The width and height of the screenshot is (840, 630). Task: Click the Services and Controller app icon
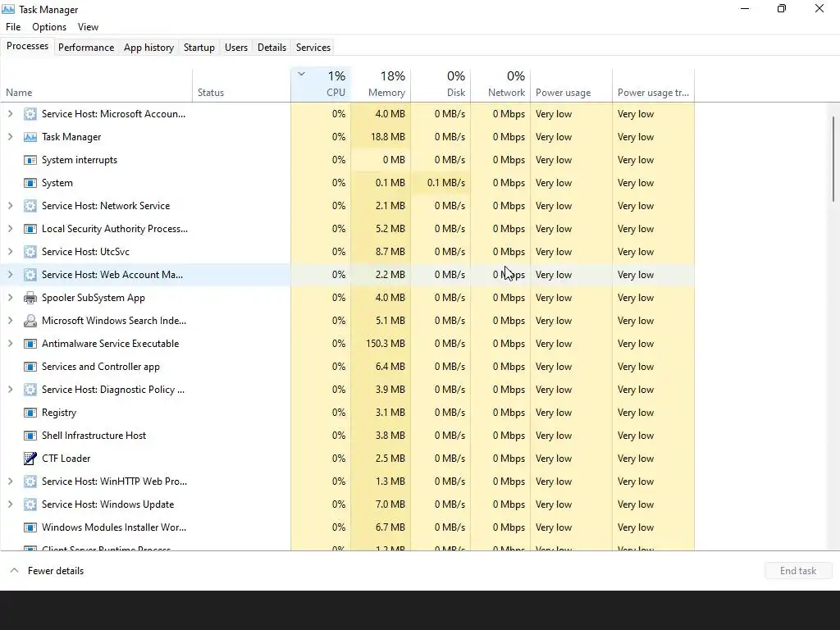point(30,367)
